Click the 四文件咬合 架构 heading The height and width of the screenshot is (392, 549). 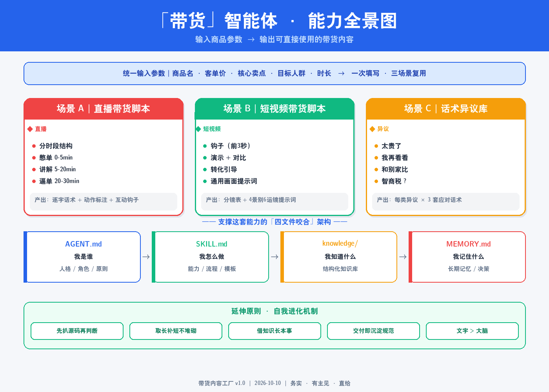pos(274,222)
